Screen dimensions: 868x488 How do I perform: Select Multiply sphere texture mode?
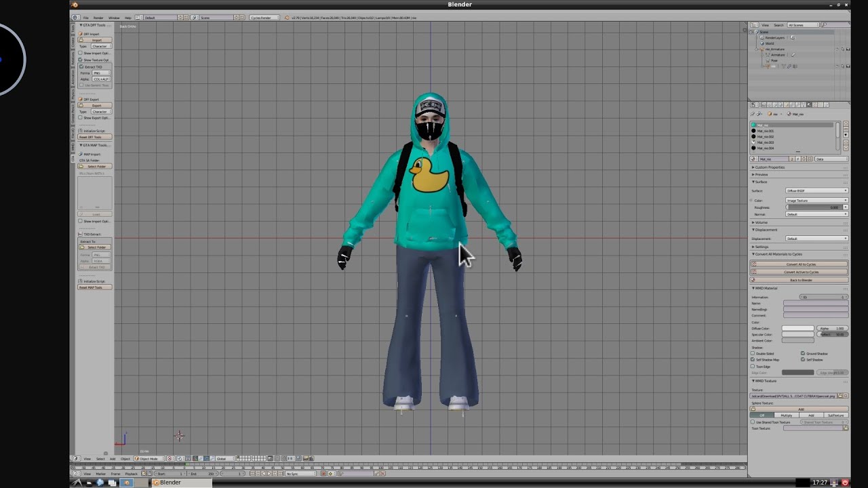tap(787, 415)
